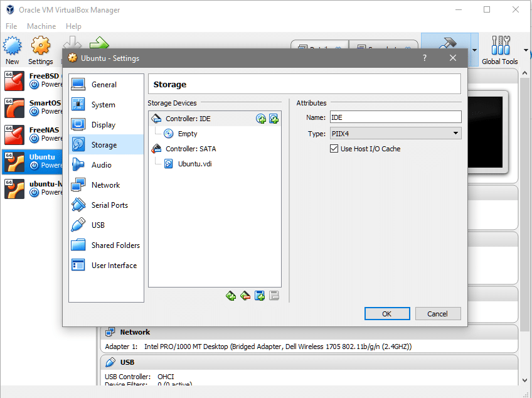Click the add new storage controller icon

pyautogui.click(x=231, y=296)
